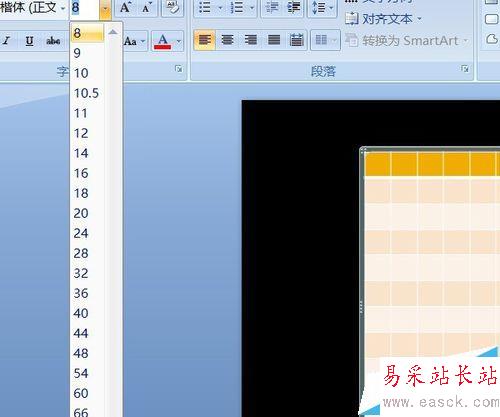
Task: Choose font size 44
Action: (x=87, y=333)
